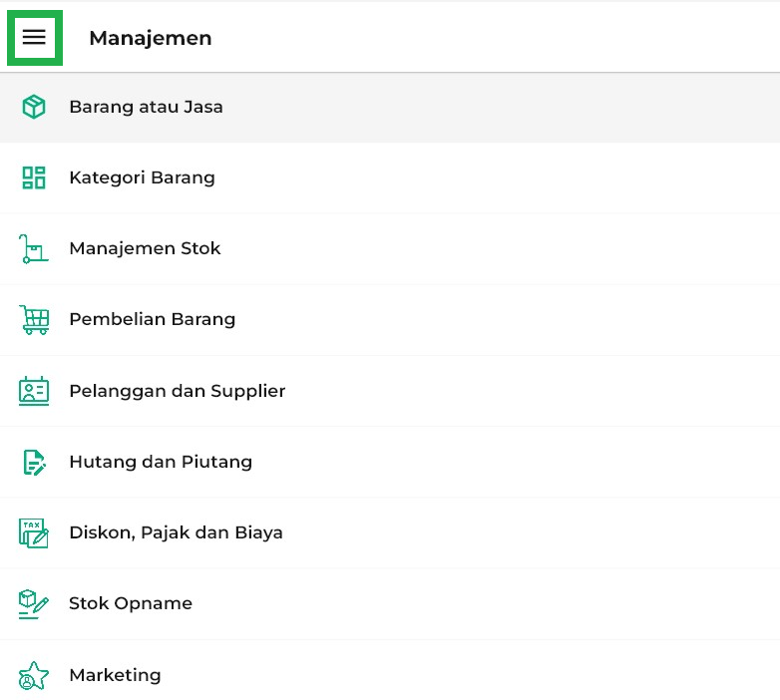Open the Barang atau Jasa menu item
This screenshot has height=700, width=780.
146,107
